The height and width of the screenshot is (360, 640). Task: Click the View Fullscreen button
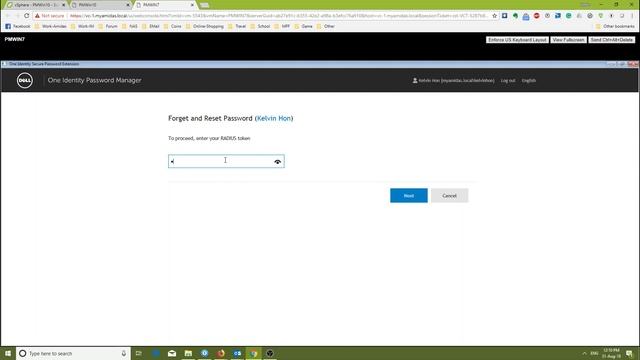569,40
